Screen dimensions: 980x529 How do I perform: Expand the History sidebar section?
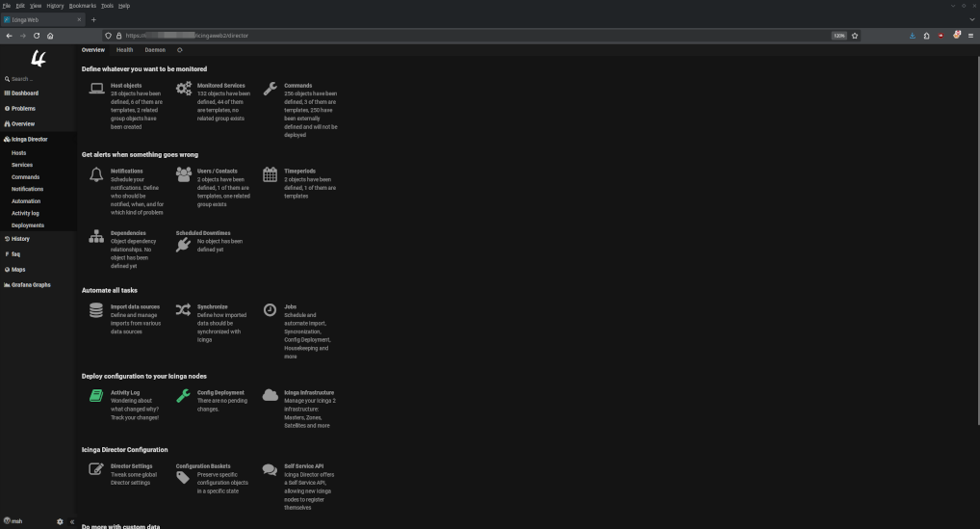pos(20,239)
